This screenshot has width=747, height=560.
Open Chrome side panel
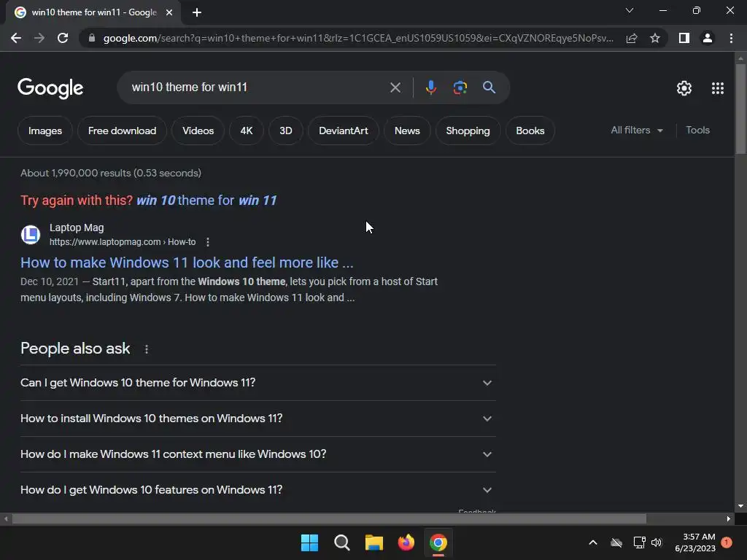tap(684, 38)
